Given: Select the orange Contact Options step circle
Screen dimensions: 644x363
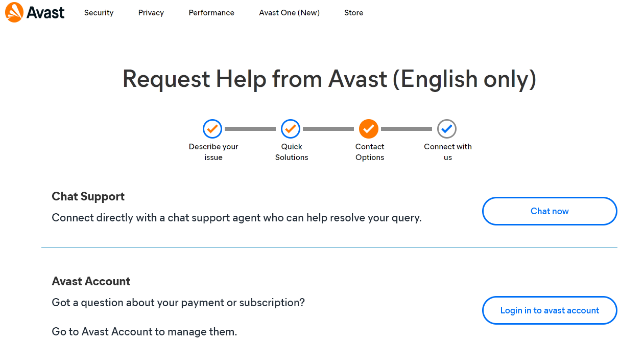Looking at the screenshot, I should point(368,129).
